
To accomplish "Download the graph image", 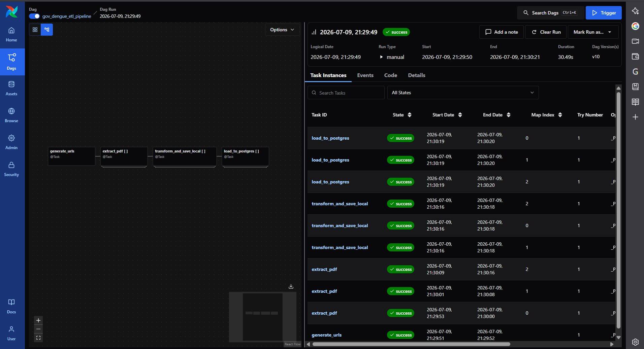I will click(x=291, y=286).
